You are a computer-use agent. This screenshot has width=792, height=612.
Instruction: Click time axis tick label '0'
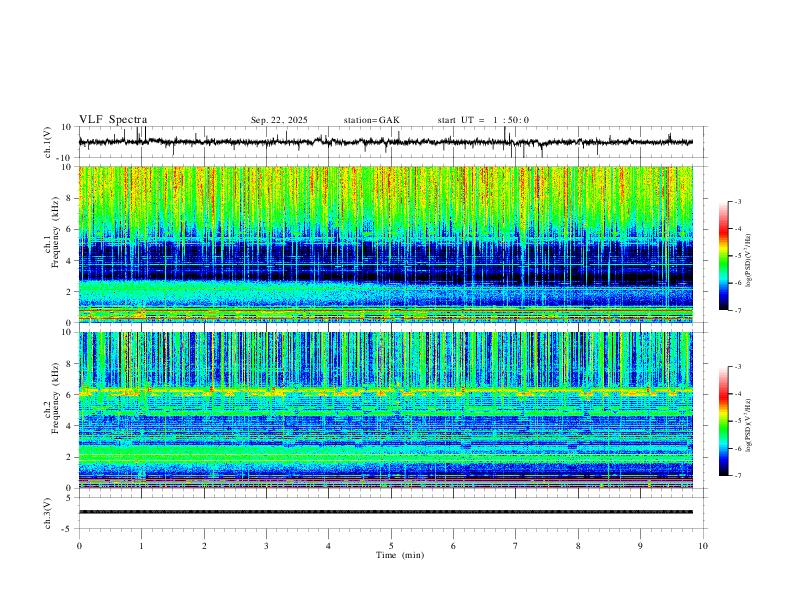click(x=79, y=546)
